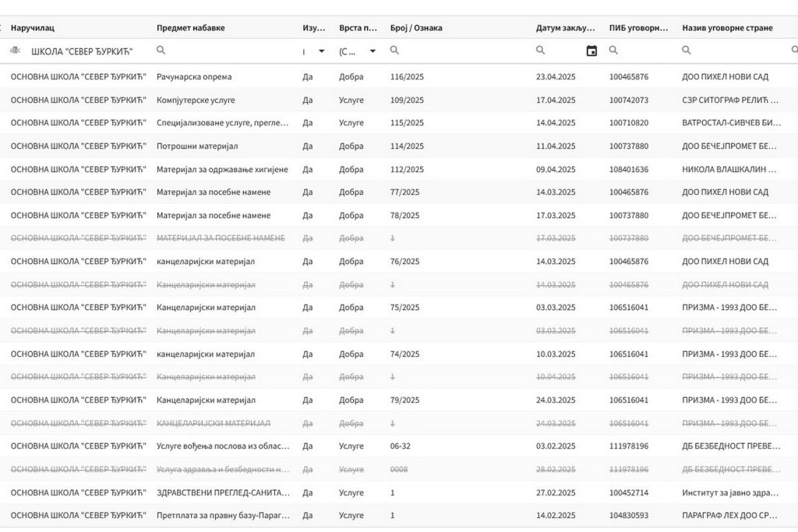
Task: Open the calendar date picker icon
Action: (591, 51)
